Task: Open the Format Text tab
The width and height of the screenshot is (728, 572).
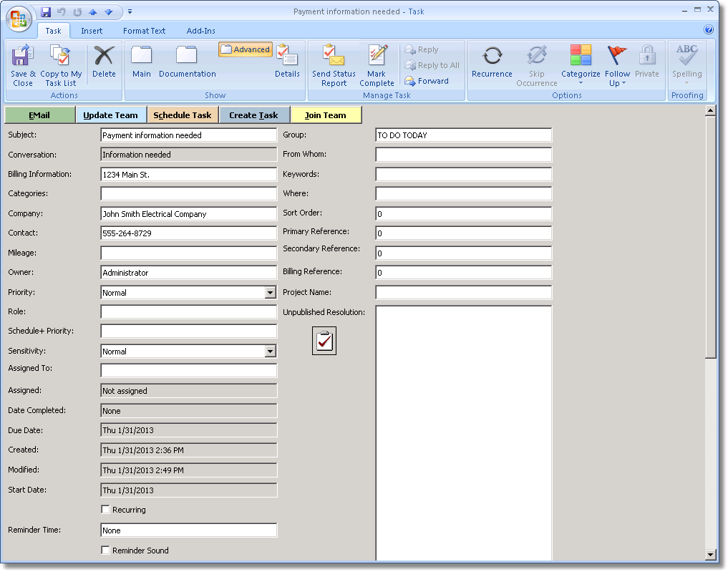Action: [x=144, y=31]
